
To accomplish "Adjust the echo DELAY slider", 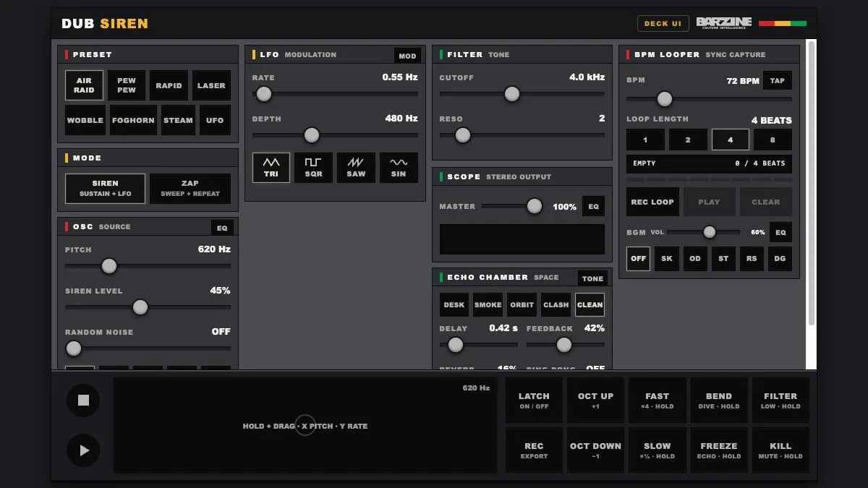I will [x=479, y=345].
